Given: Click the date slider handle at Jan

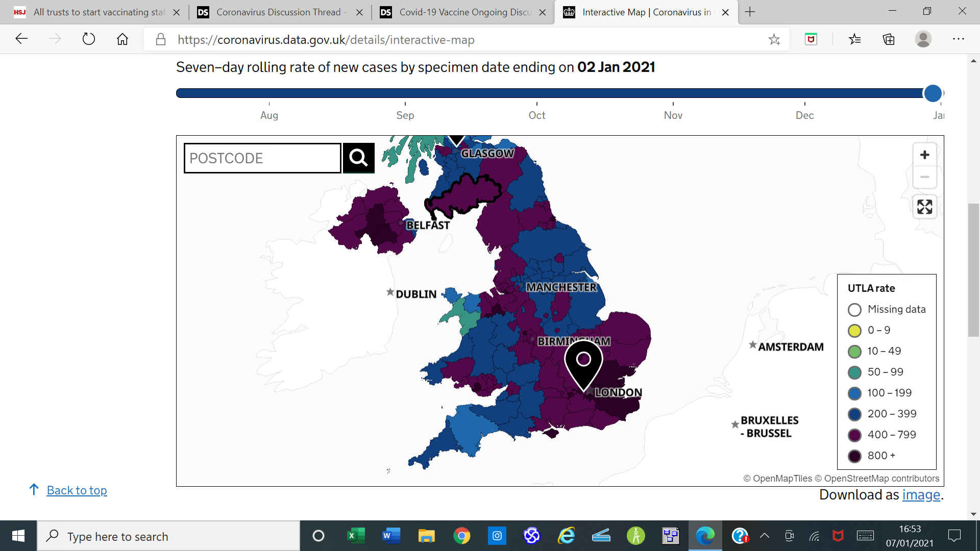Looking at the screenshot, I should click(933, 93).
